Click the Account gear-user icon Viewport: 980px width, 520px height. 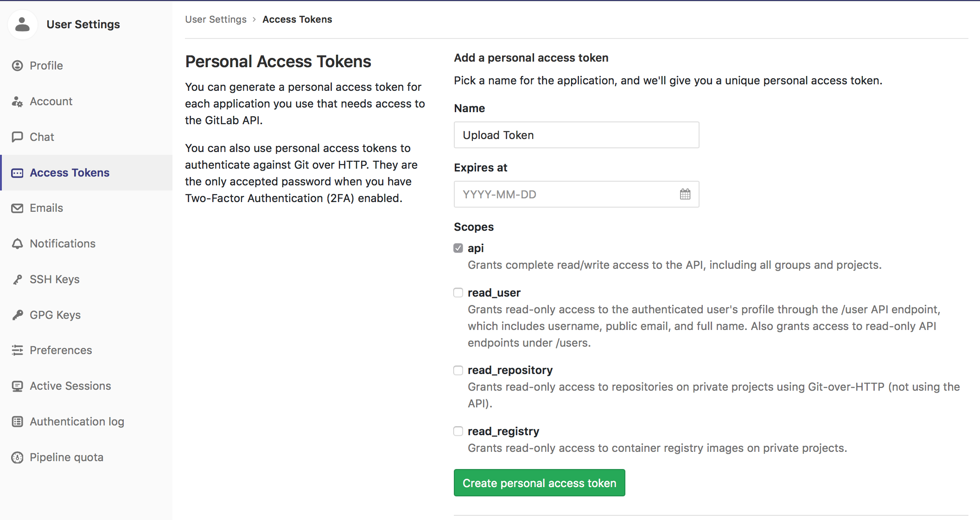[x=17, y=101]
